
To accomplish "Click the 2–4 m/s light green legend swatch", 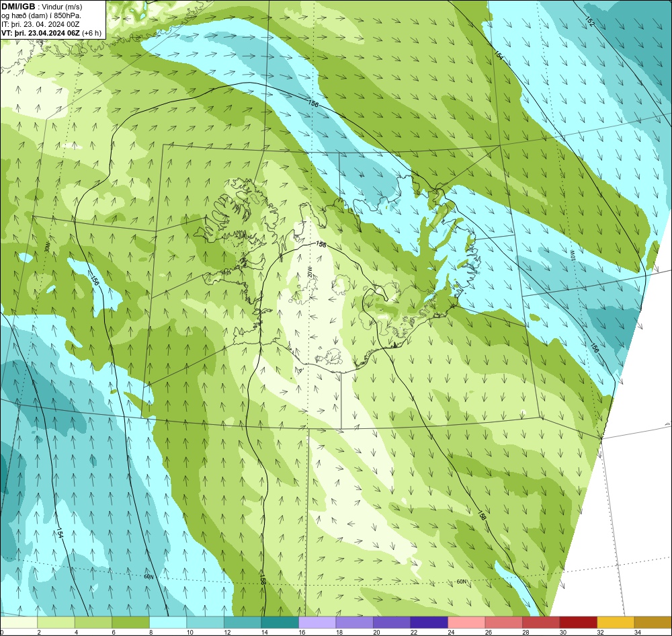I will [56, 623].
